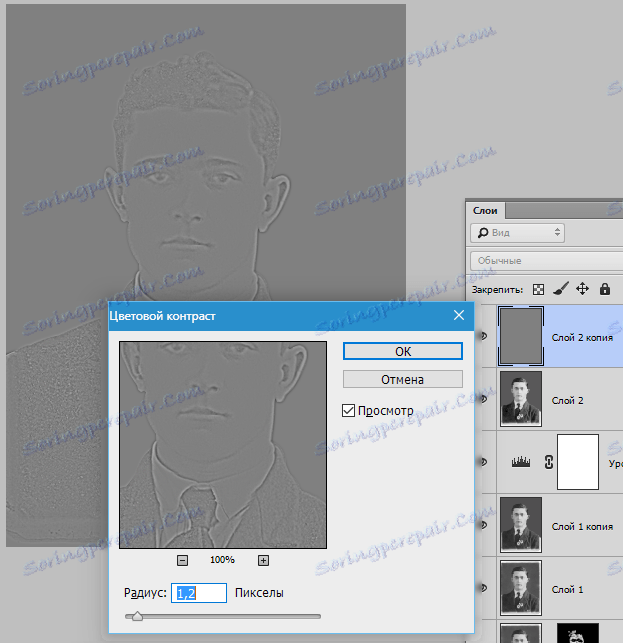The width and height of the screenshot is (623, 643).
Task: Click the Слой 2 копия layer name
Action: point(582,337)
